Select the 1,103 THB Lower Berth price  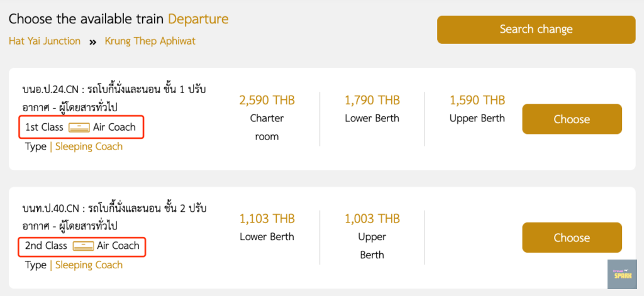pyautogui.click(x=267, y=219)
